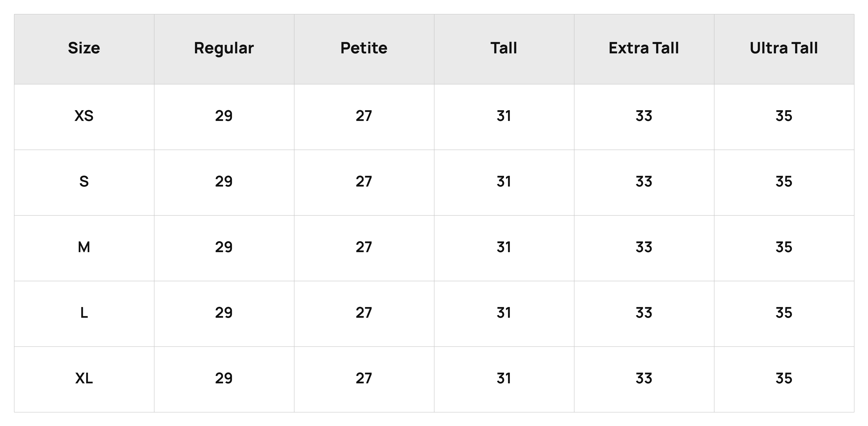Screen dimensions: 868x426
Task: Click Petite value 27 in S row
Action: pyautogui.click(x=364, y=182)
